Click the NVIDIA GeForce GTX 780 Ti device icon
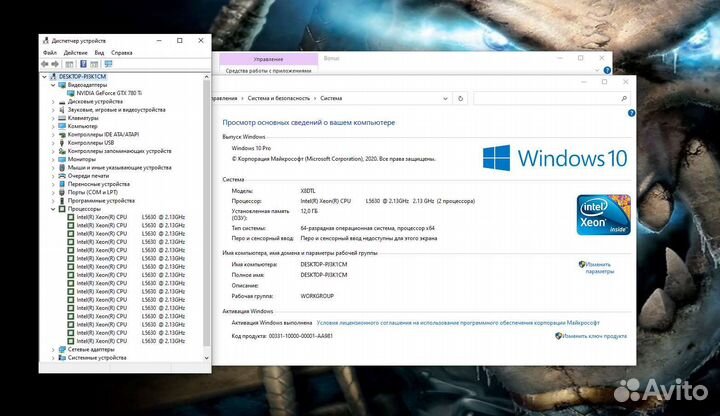720x416 pixels. tap(71, 93)
